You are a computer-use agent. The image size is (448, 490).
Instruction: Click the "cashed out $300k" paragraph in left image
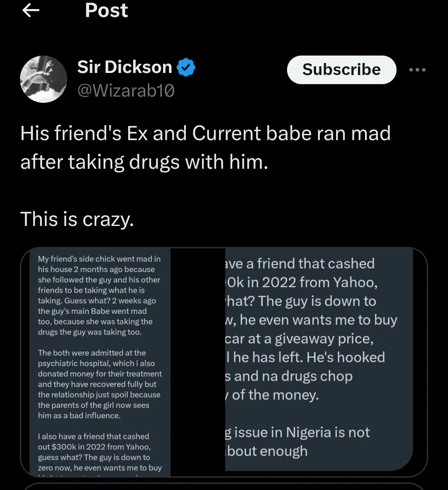click(x=100, y=452)
